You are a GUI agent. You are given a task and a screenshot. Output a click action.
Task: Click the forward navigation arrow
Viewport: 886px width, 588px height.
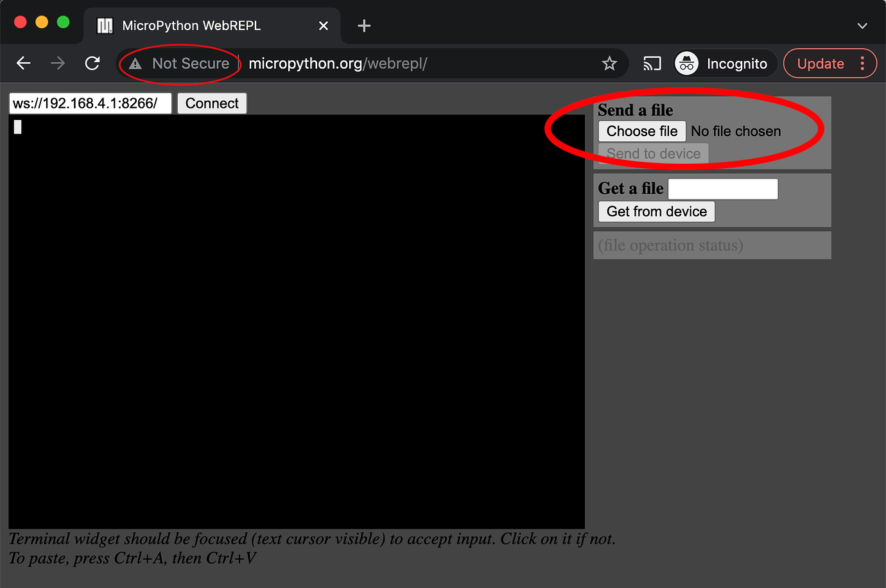click(x=58, y=63)
